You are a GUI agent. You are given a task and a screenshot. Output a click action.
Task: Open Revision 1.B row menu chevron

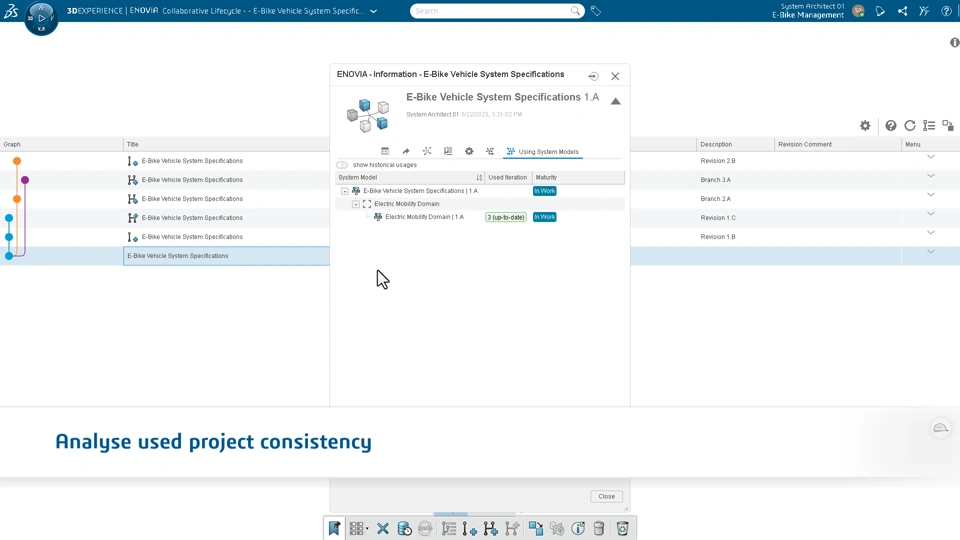point(931,233)
